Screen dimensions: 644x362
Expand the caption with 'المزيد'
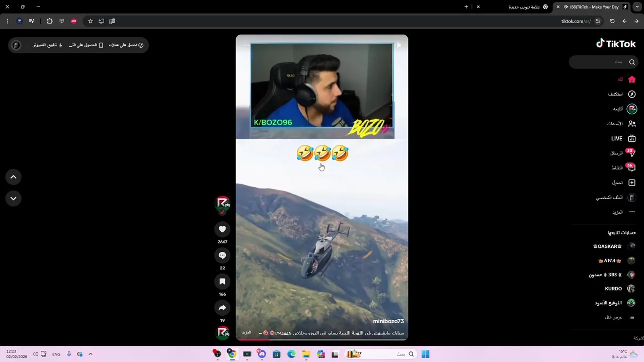point(247,332)
